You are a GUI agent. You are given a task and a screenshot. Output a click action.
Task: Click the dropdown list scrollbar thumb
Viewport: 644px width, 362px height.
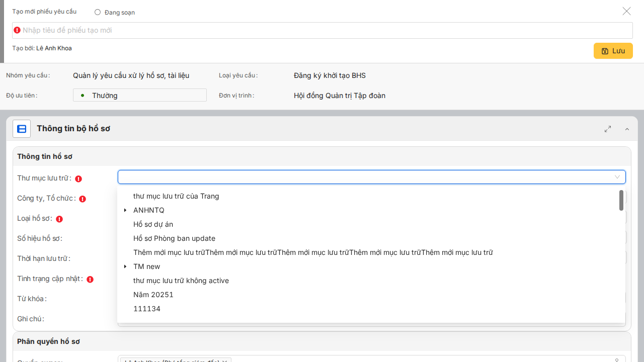(621, 200)
